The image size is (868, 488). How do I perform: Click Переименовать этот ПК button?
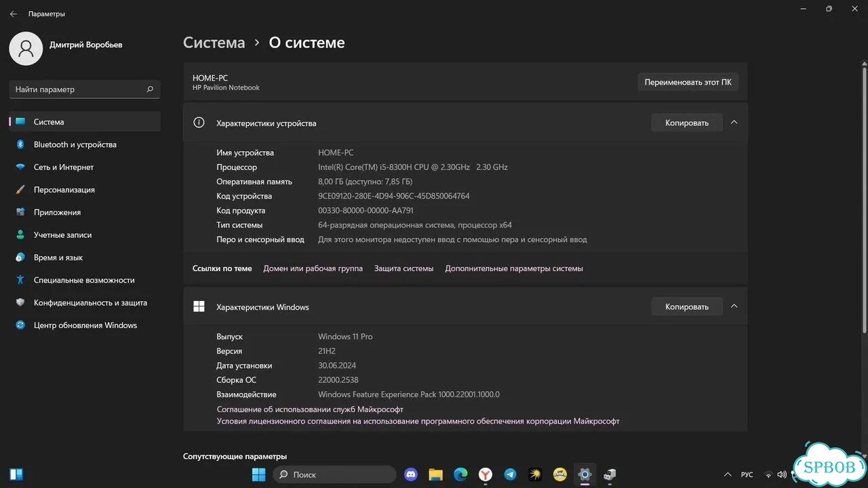pos(688,82)
